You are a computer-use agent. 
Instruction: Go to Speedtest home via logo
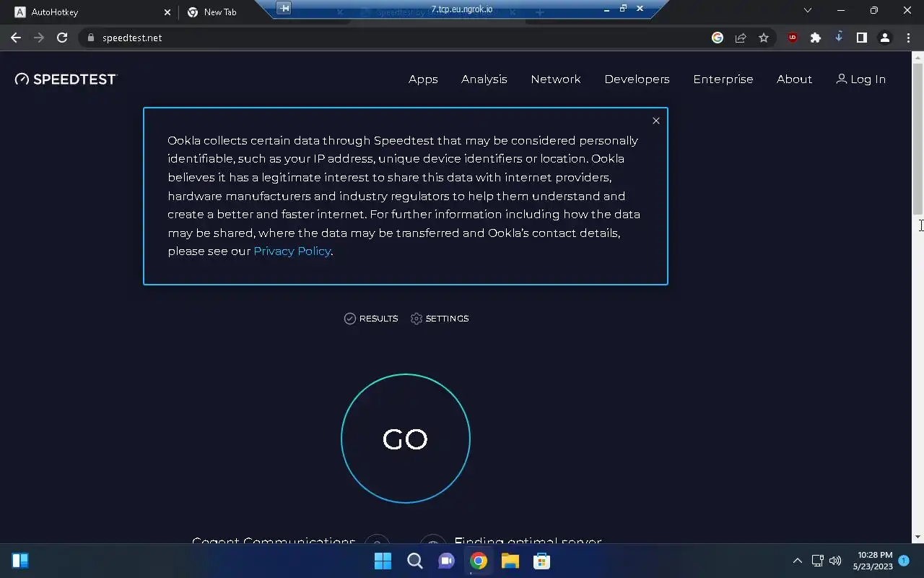pos(65,79)
